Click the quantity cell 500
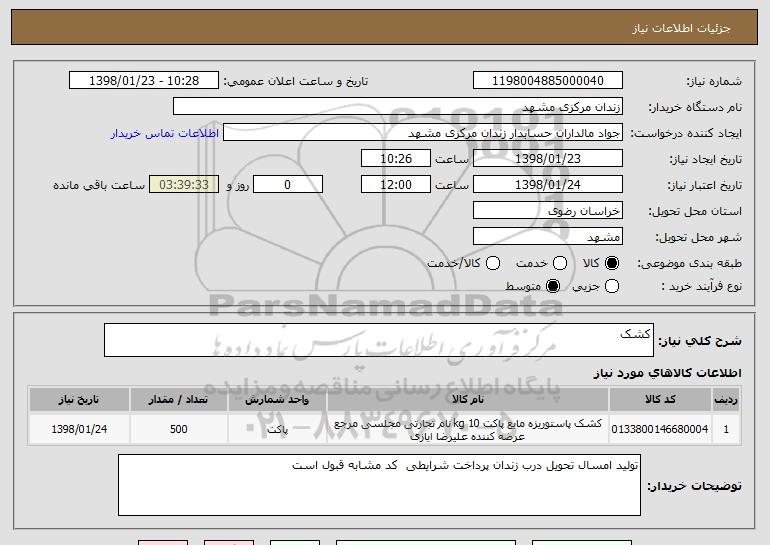Screen dimensions: 770x545 pyautogui.click(x=178, y=429)
